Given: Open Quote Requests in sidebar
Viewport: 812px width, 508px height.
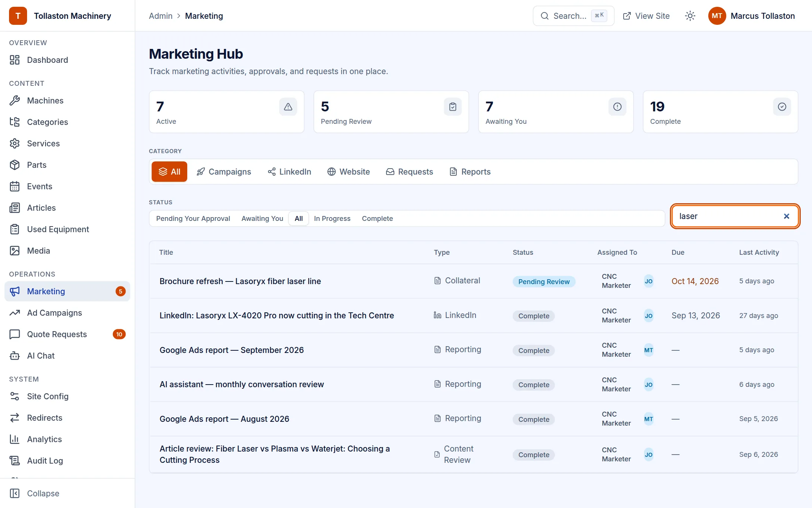Looking at the screenshot, I should pos(67,334).
